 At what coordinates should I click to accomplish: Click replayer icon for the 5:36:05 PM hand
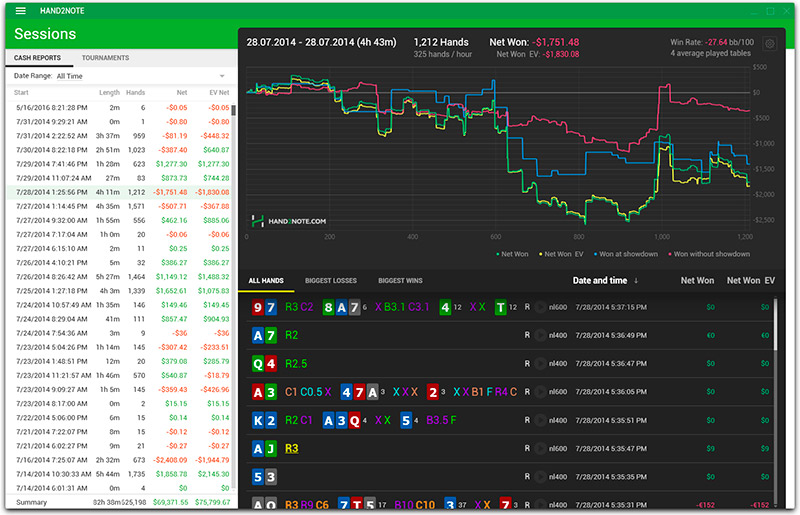click(x=541, y=392)
